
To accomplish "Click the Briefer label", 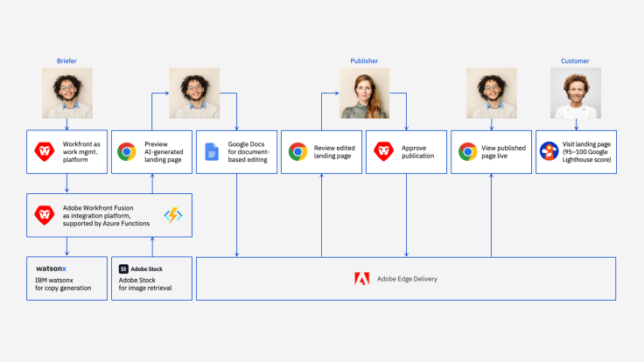I will [x=66, y=60].
